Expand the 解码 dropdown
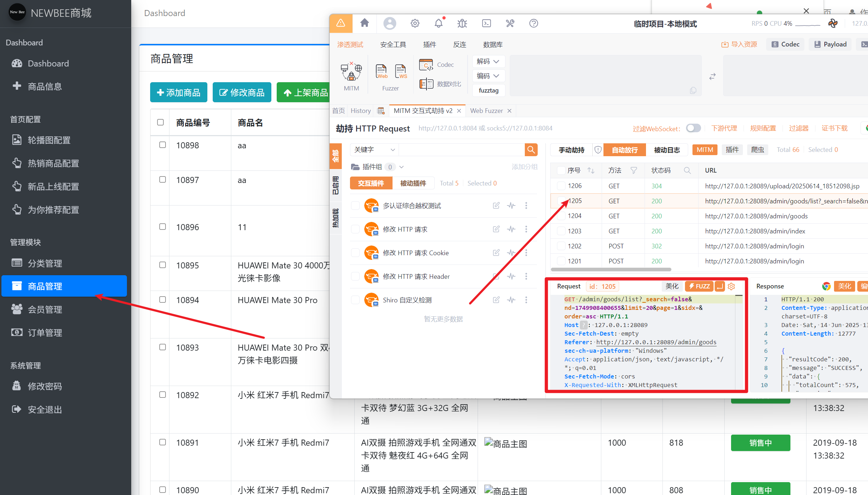 coord(488,61)
